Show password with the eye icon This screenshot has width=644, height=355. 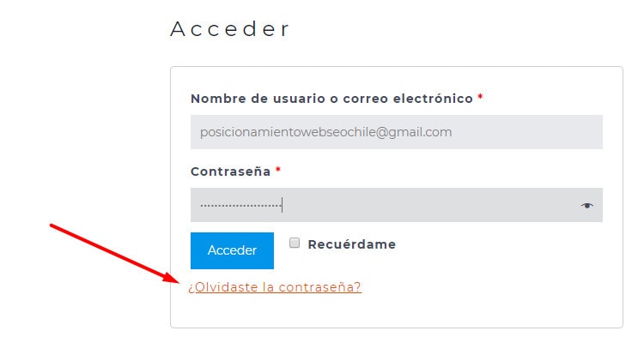pos(587,206)
